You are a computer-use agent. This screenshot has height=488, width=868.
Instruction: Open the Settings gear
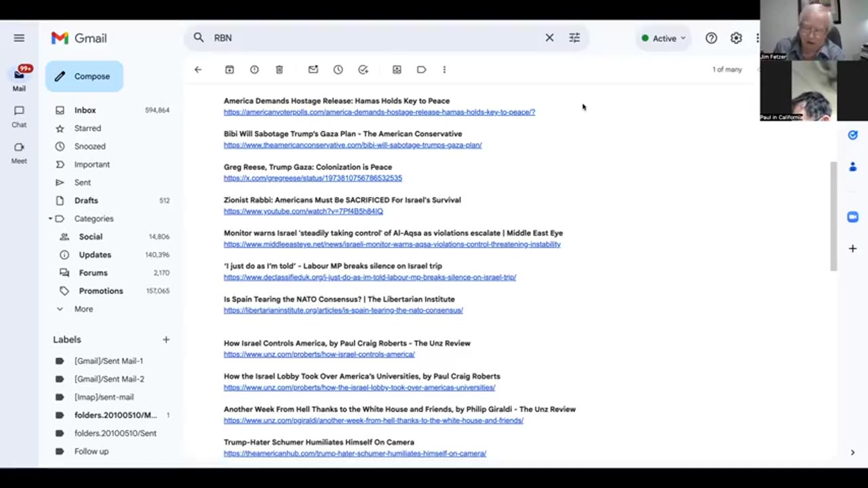click(736, 38)
